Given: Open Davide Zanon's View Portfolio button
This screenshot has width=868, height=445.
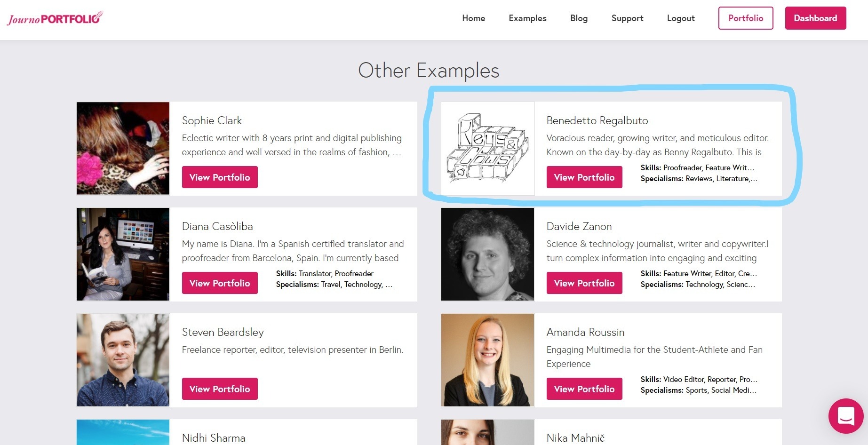Looking at the screenshot, I should pos(584,283).
